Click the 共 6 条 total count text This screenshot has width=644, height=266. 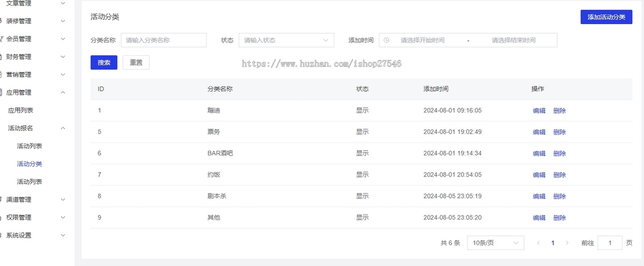[x=450, y=243]
